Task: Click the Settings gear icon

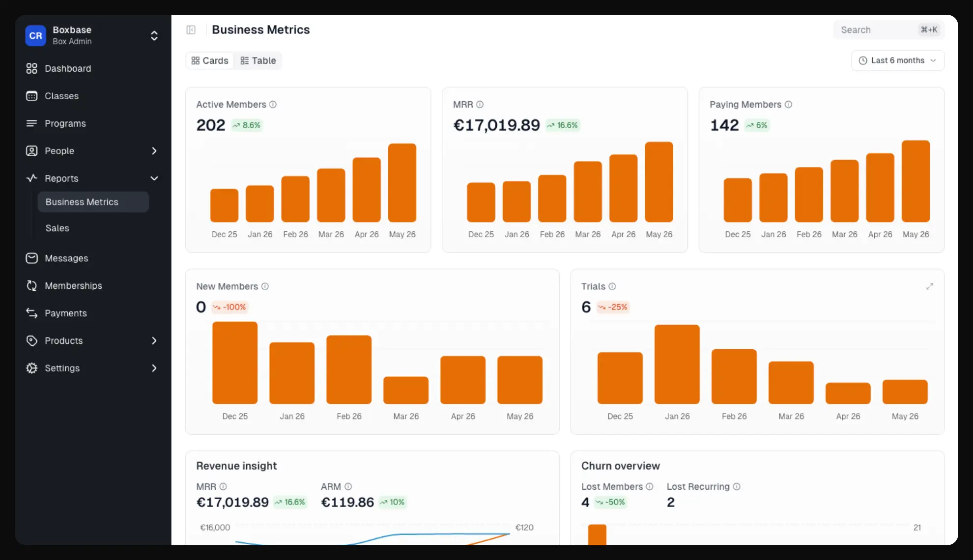Action: tap(31, 368)
